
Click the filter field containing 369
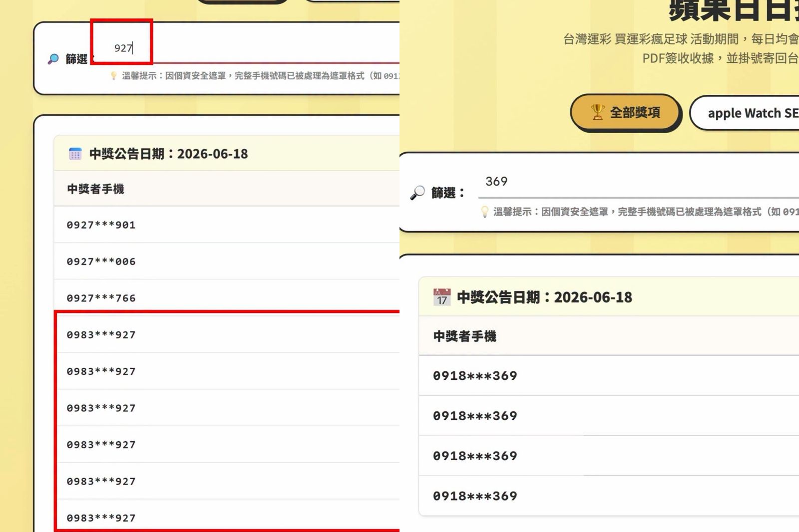[x=638, y=182]
